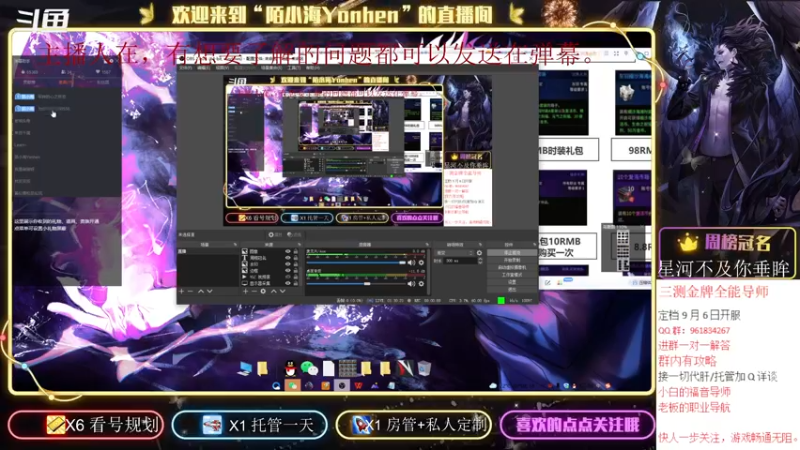
Task: Enable Studio Mode in OBS controls
Action: (x=512, y=274)
